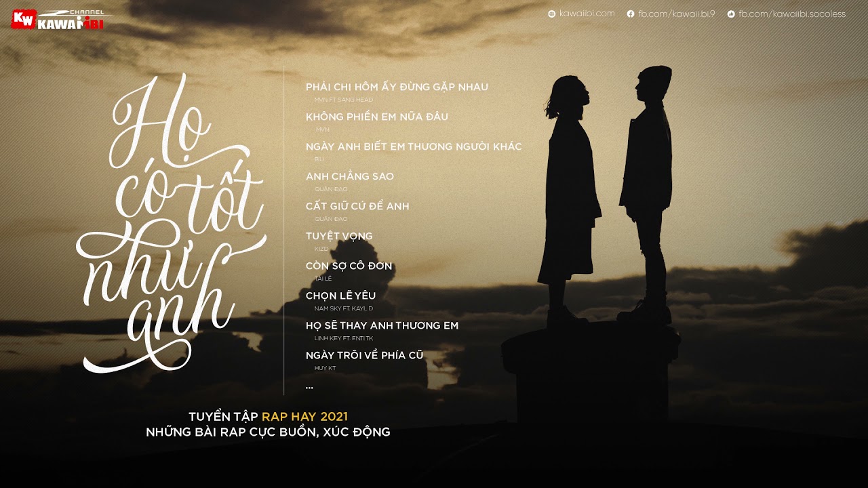868x488 pixels.
Task: Click artist name "Tài Lê"
Action: (321, 279)
